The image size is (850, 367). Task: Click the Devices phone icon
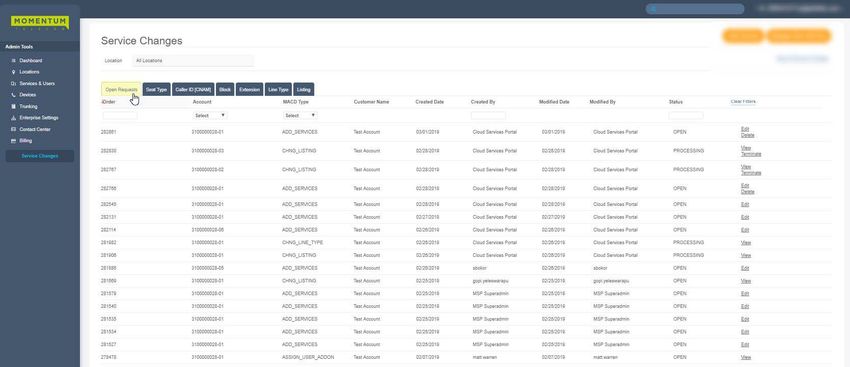pos(13,95)
